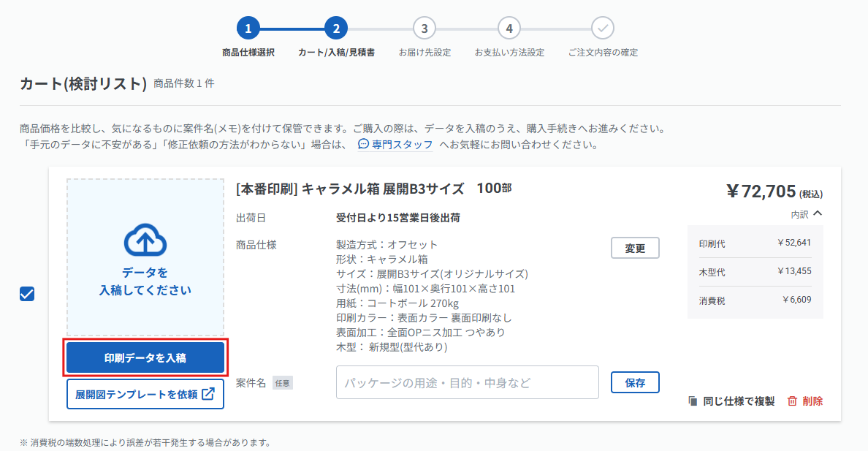The width and height of the screenshot is (868, 451).
Task: Click the 変更 button for product specs
Action: click(x=635, y=249)
